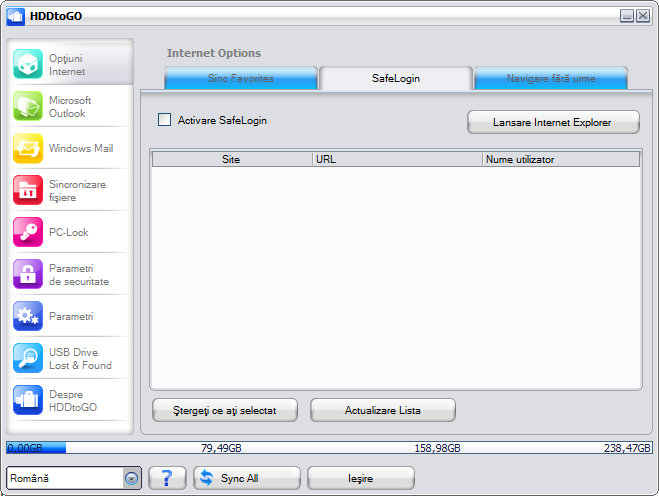Click Ștergeți ce ați selectat button

225,410
